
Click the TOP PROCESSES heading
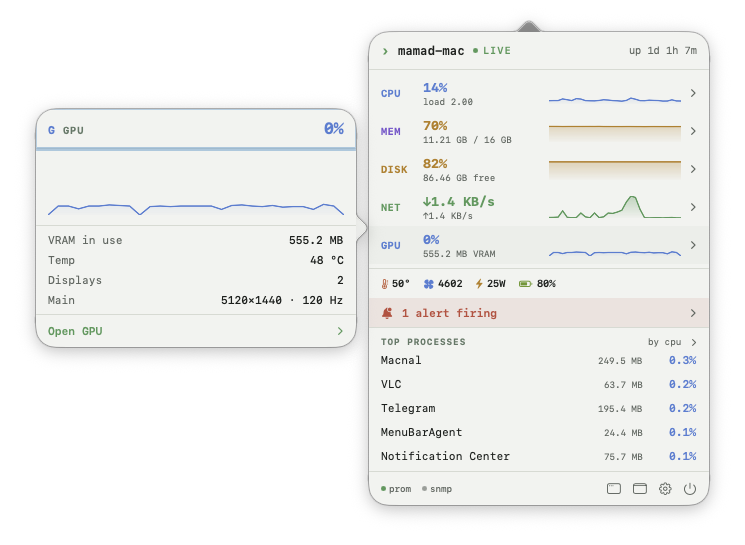point(423,342)
